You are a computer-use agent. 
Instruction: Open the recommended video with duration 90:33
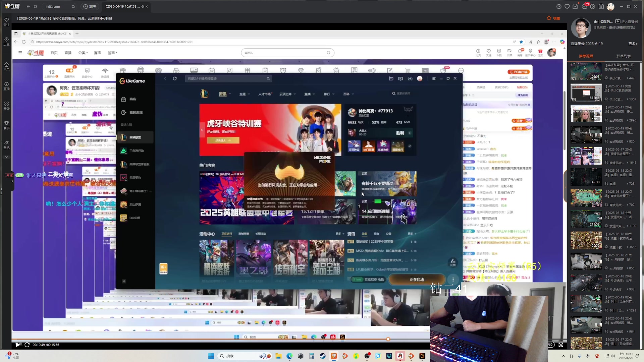(x=586, y=282)
